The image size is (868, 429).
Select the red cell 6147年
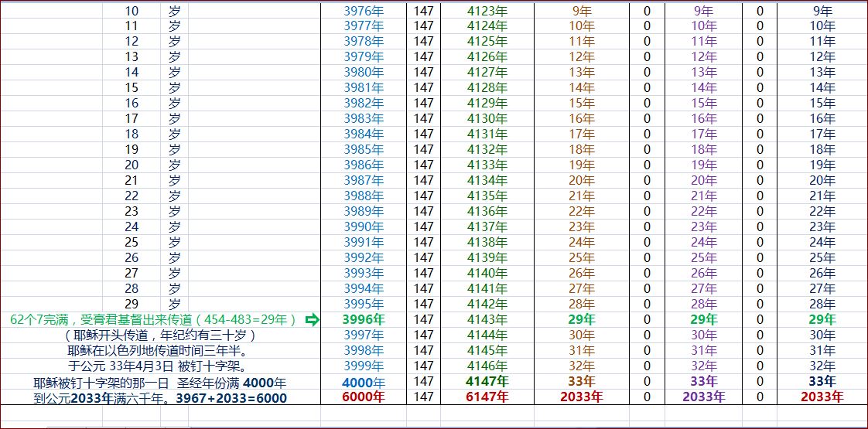tap(487, 397)
